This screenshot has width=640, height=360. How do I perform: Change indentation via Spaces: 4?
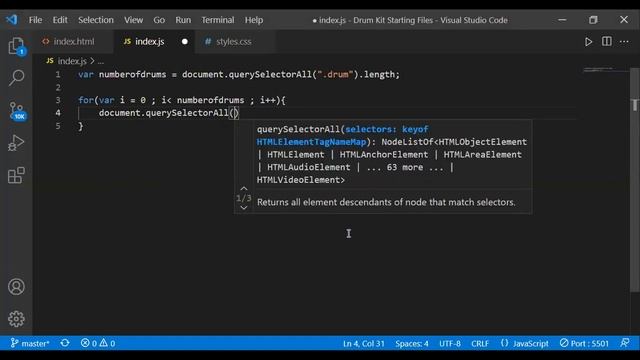(x=411, y=343)
